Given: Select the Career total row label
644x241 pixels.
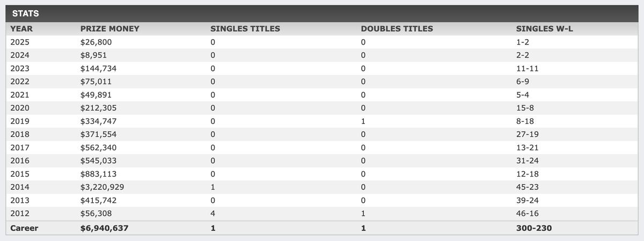Looking at the screenshot, I should [x=24, y=228].
